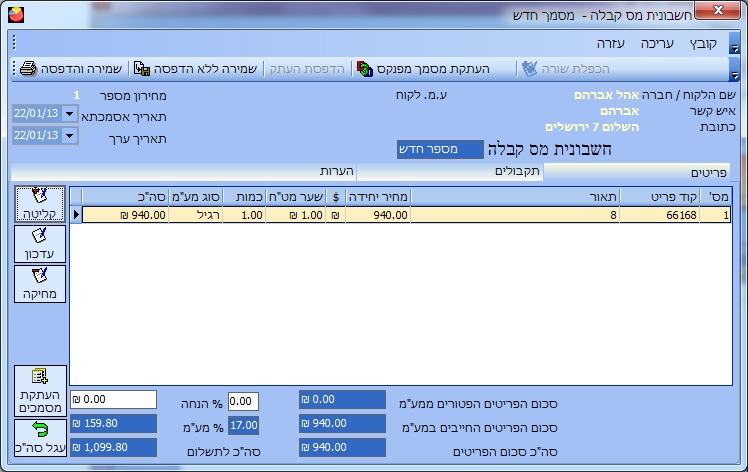Click the עגל סה"כ button
The height and width of the screenshot is (472, 748).
40,438
